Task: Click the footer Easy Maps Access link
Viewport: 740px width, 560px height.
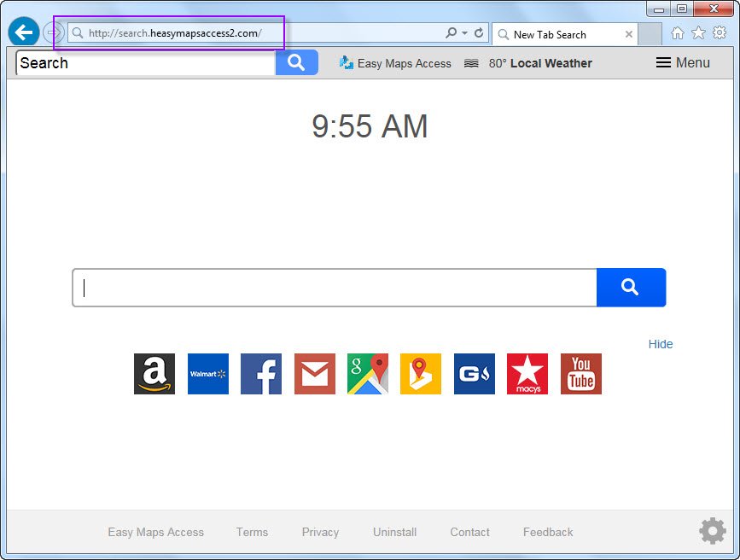Action: [155, 532]
